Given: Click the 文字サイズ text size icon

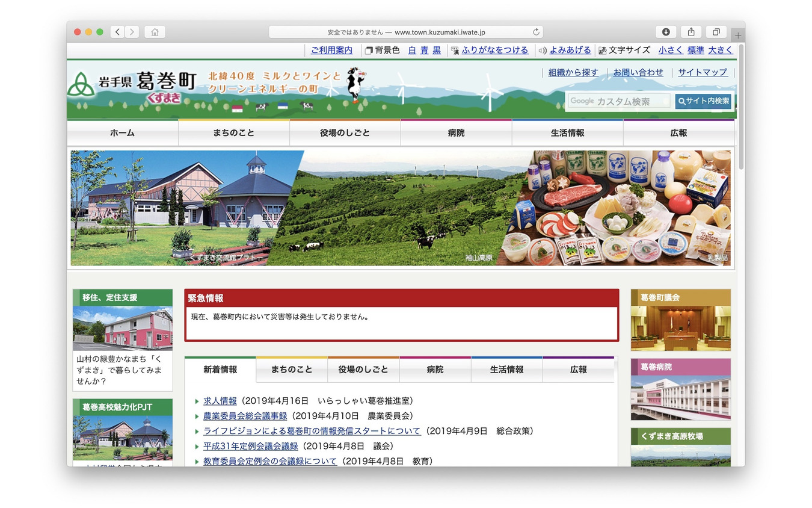Looking at the screenshot, I should (601, 50).
